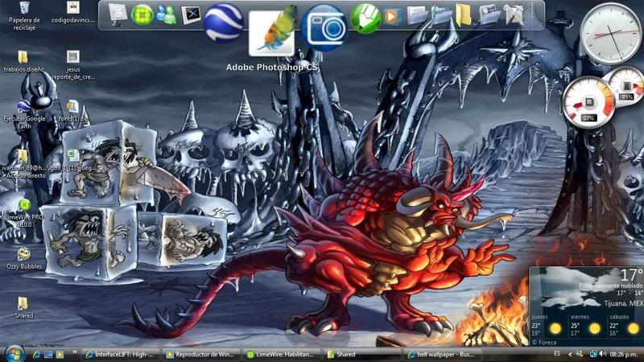Open the recycle bin icon in dock
The height and width of the screenshot is (362, 644).
[514, 15]
